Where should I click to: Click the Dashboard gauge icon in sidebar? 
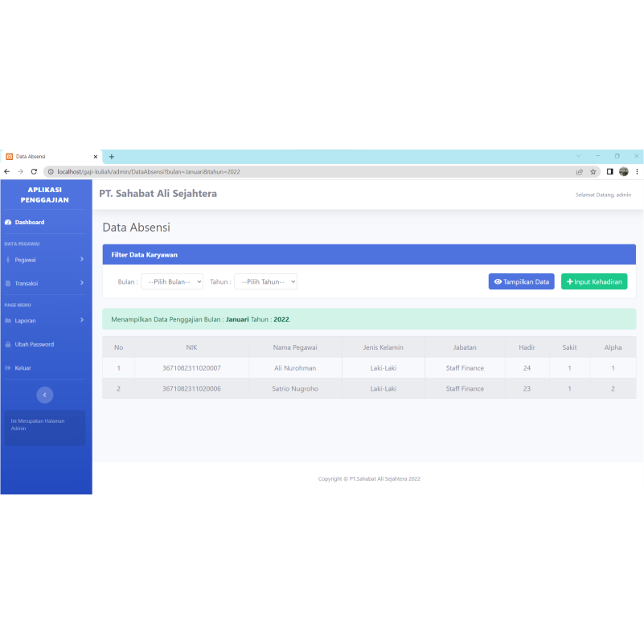click(7, 222)
